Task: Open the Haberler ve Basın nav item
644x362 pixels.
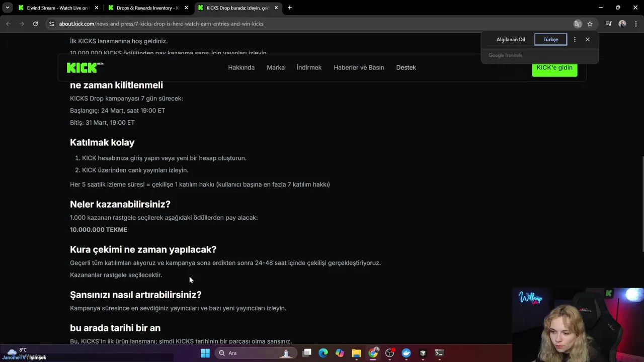Action: (359, 67)
